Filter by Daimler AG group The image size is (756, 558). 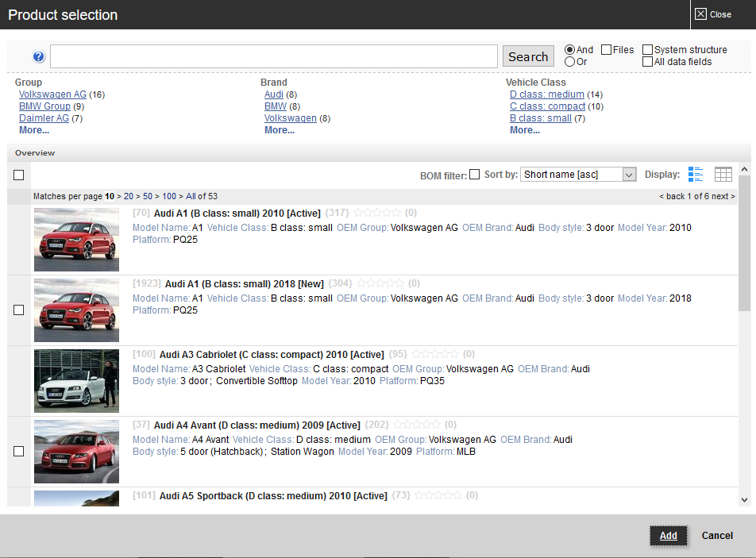coord(44,118)
